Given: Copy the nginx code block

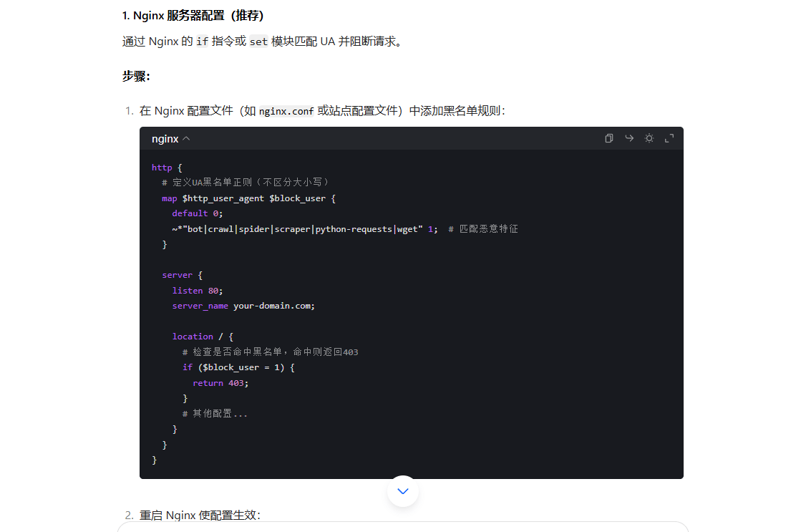Looking at the screenshot, I should pos(608,138).
